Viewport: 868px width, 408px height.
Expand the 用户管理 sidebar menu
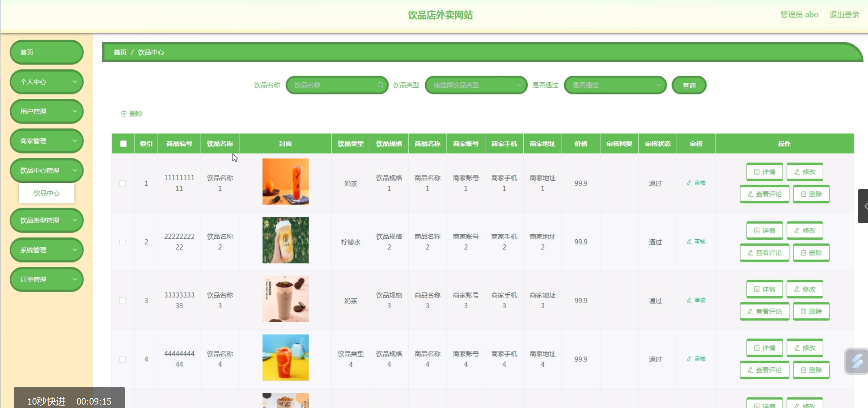pyautogui.click(x=47, y=111)
